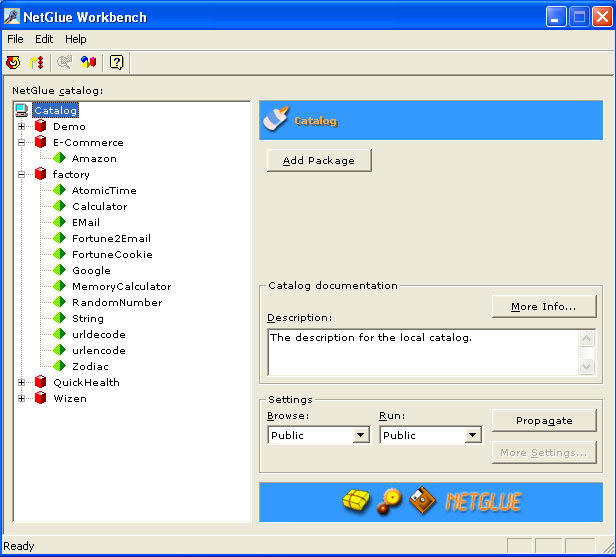Click the green diamond icon beside RandomNumber
Image resolution: width=616 pixels, height=557 pixels.
[59, 302]
